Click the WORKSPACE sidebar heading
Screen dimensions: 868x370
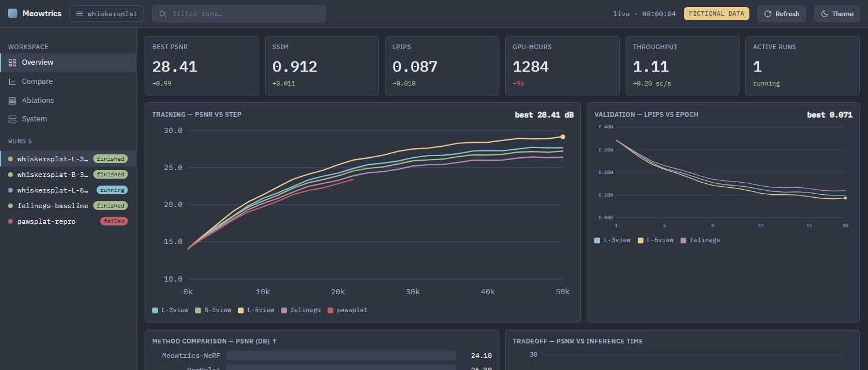[28, 47]
